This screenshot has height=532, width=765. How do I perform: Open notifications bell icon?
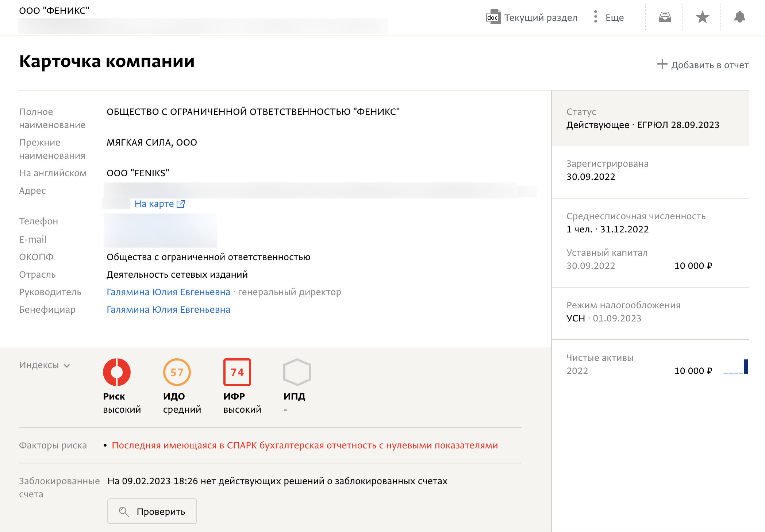click(740, 17)
